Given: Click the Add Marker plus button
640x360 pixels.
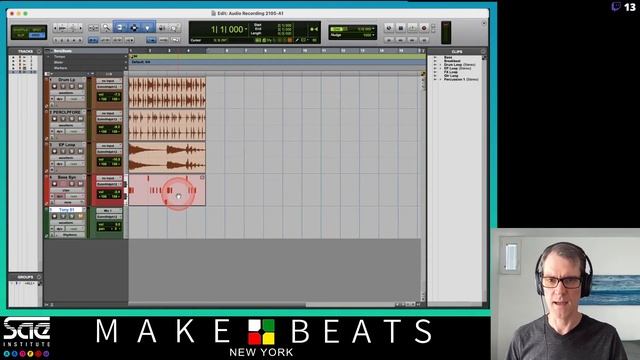Looking at the screenshot, I should [126, 68].
